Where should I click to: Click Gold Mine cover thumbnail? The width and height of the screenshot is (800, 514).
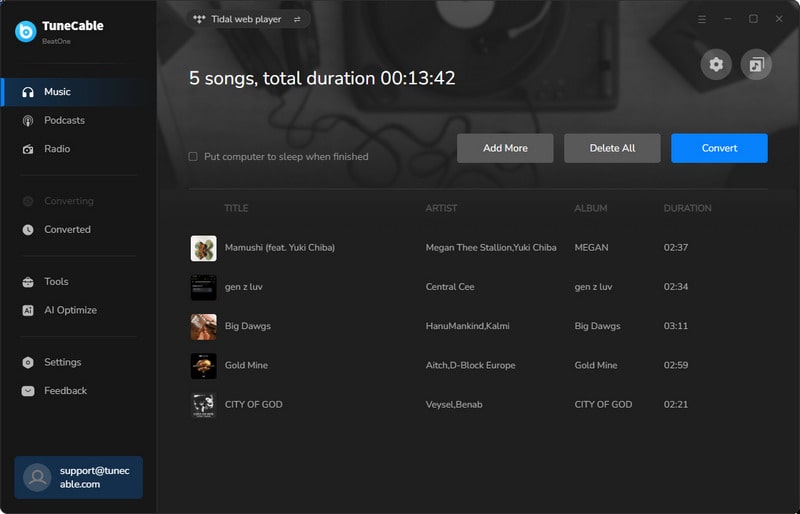(204, 366)
